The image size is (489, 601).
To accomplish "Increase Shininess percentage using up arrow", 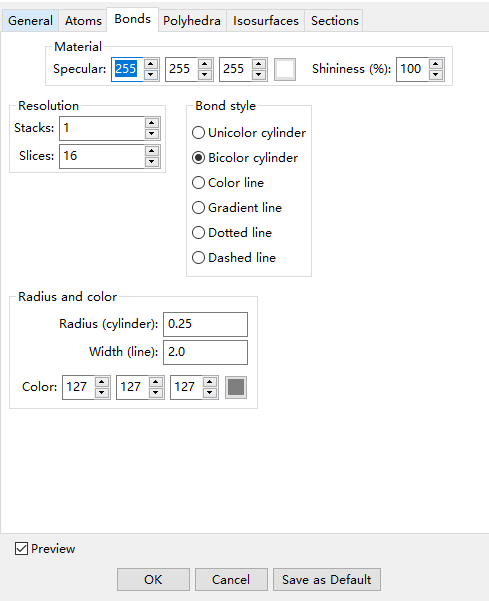I will 436,64.
